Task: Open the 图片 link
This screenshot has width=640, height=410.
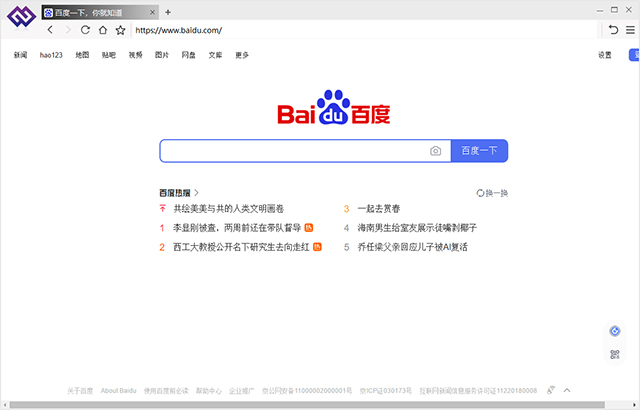Action: 162,55
